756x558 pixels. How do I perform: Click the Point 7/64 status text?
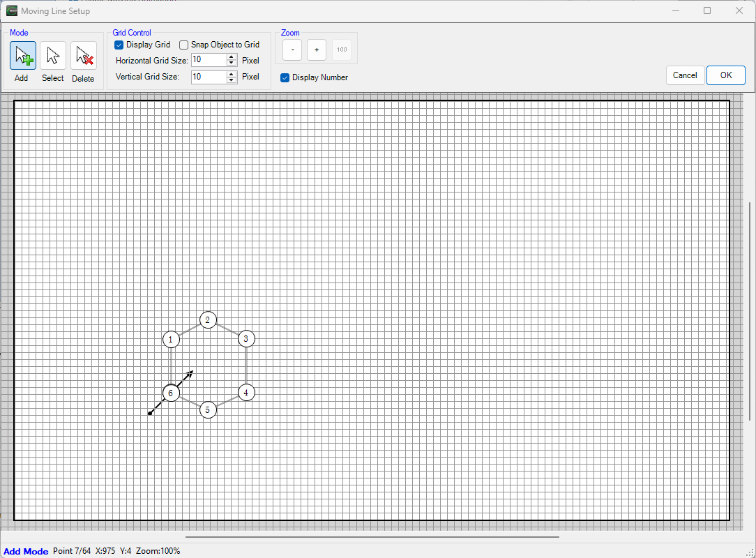[72, 551]
